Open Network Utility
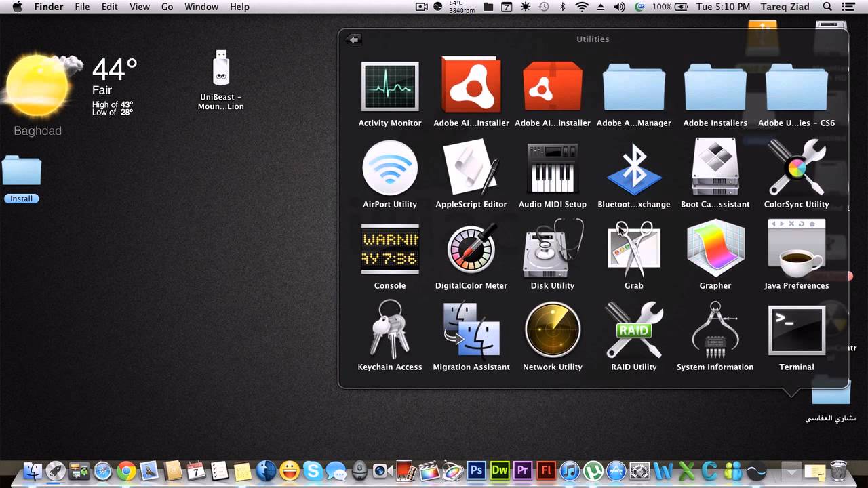This screenshot has width=868, height=488. pos(553,330)
